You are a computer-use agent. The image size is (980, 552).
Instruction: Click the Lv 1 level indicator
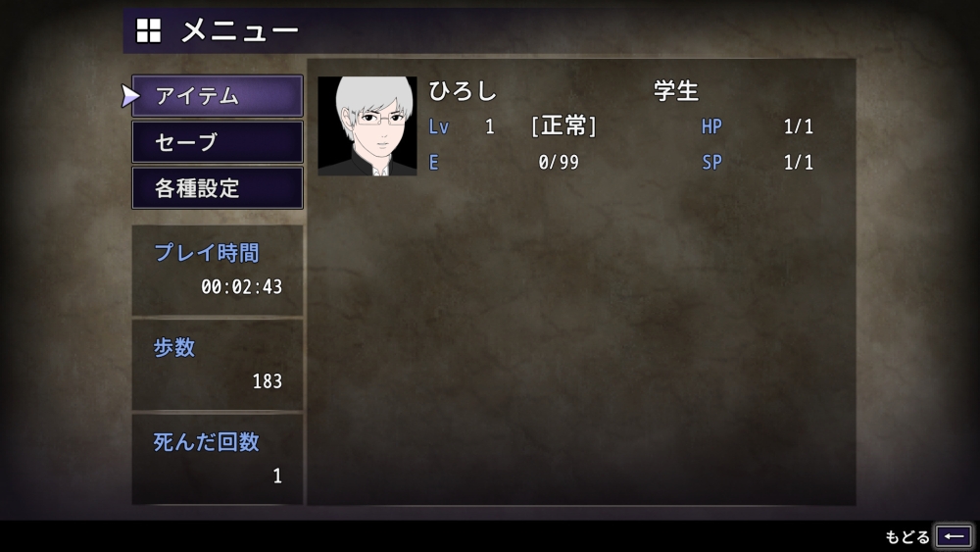[462, 126]
